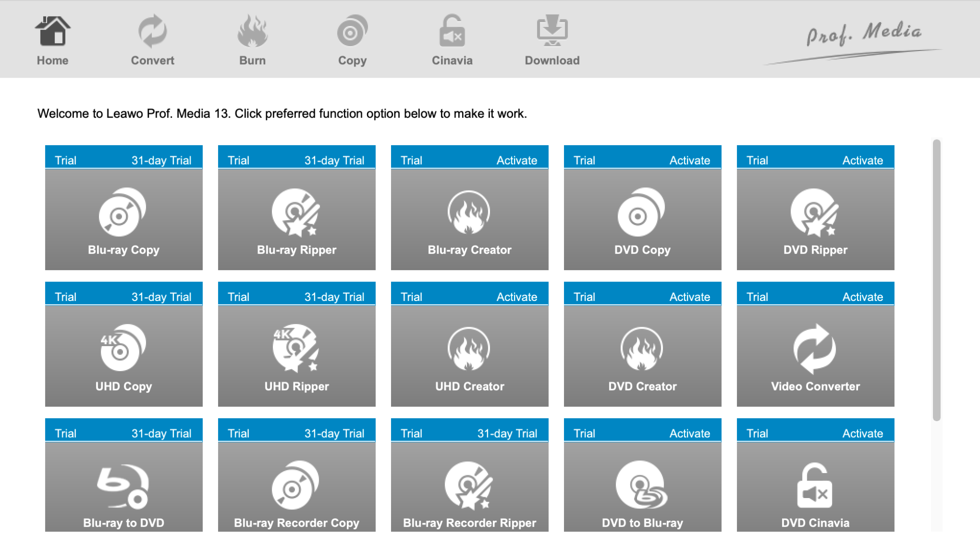Open the Download tab

[x=552, y=40]
